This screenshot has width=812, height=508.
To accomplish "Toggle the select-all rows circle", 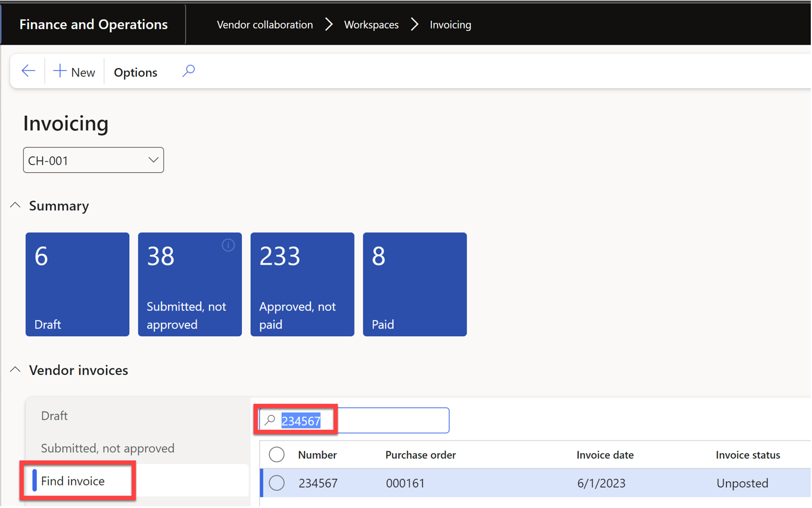I will click(x=276, y=455).
